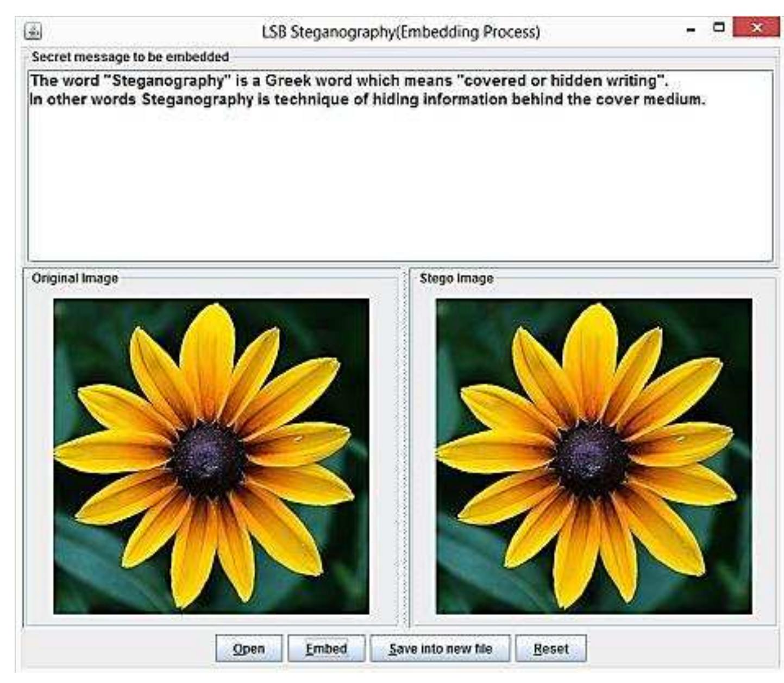
Task: Minimize the LSB Steganography window
Action: coord(691,30)
